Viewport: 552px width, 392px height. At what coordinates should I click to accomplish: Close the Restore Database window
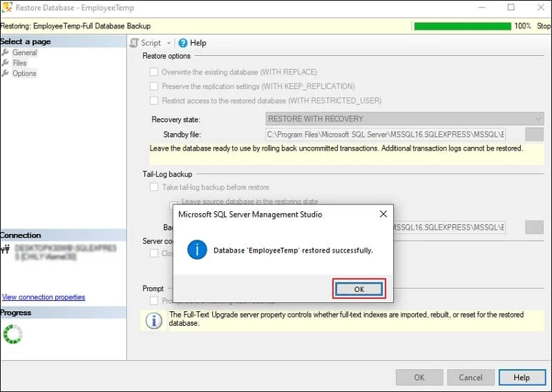(x=541, y=8)
